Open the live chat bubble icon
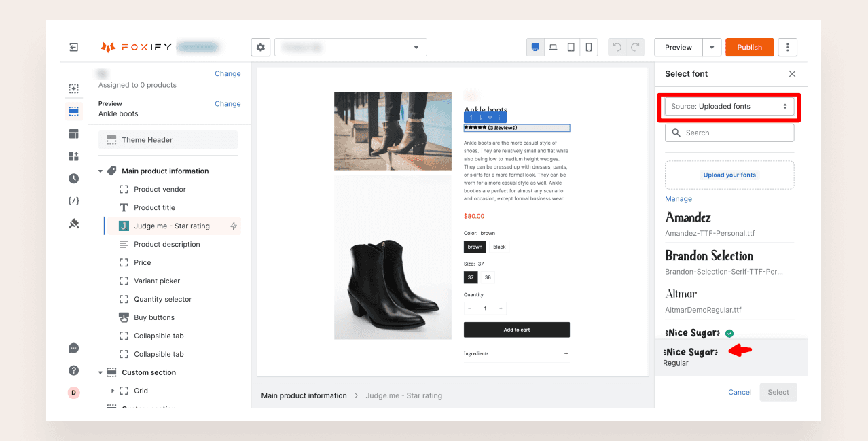The image size is (868, 441). point(73,348)
